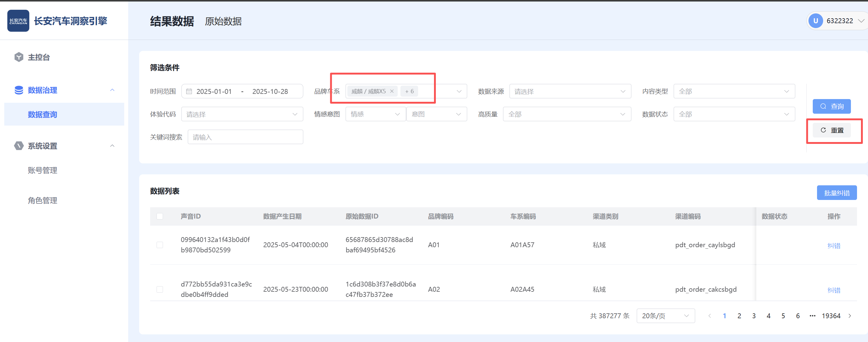Click the 批量纠错 button

pyautogui.click(x=836, y=193)
